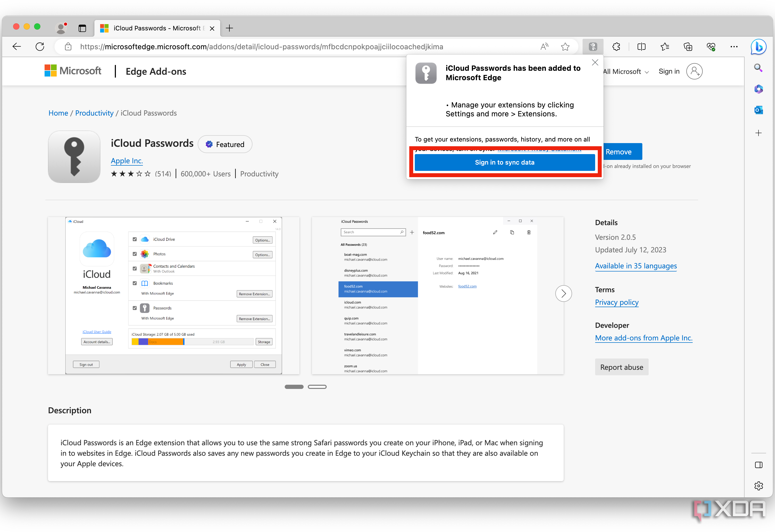Screen dimensions: 775x532
Task: Open the Privacy policy link
Action: pos(617,302)
